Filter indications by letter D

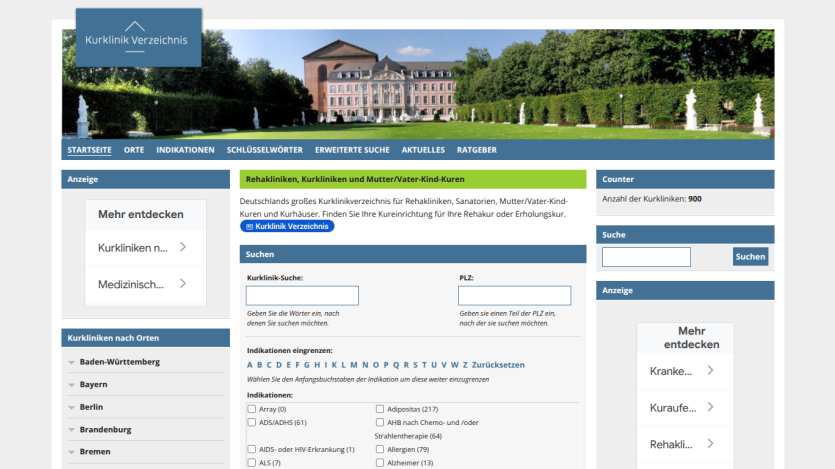click(x=279, y=365)
